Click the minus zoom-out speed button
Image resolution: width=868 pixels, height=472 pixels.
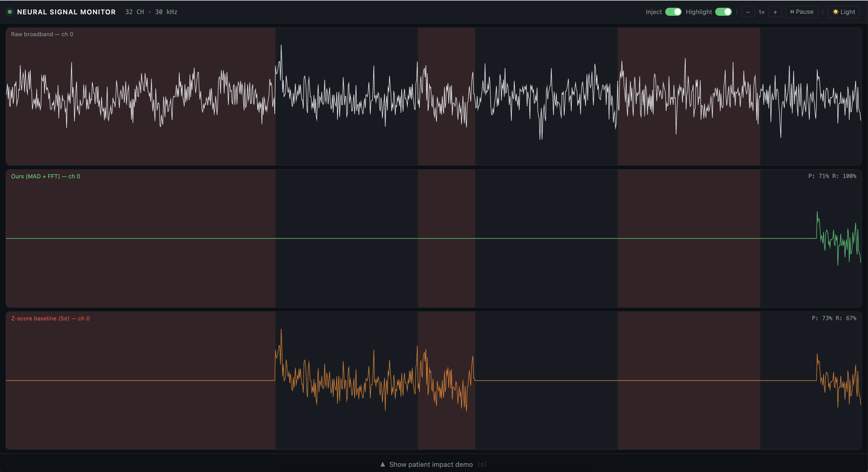(x=748, y=12)
